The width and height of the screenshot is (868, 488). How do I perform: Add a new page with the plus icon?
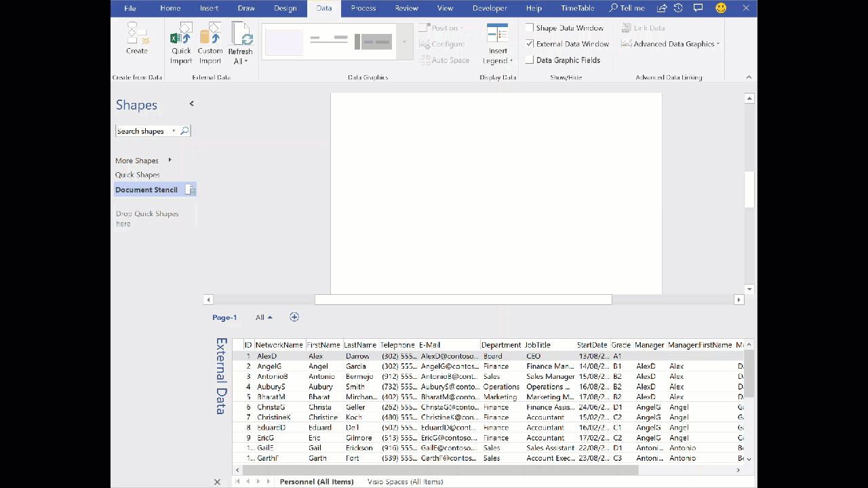[x=294, y=317]
